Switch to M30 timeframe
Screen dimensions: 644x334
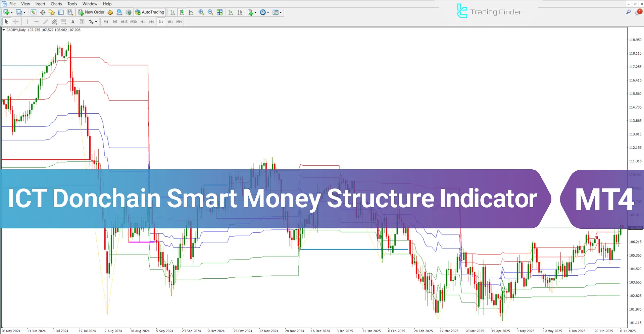point(134,22)
